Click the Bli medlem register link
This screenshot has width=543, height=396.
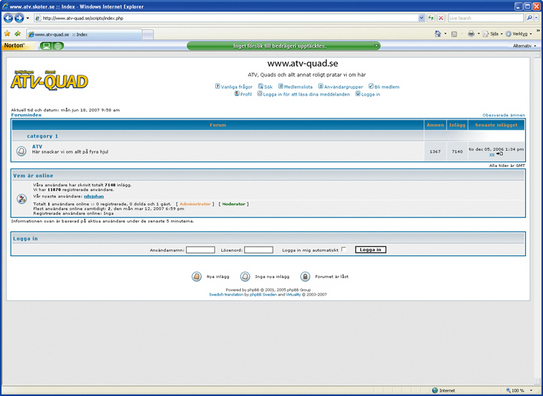click(384, 87)
